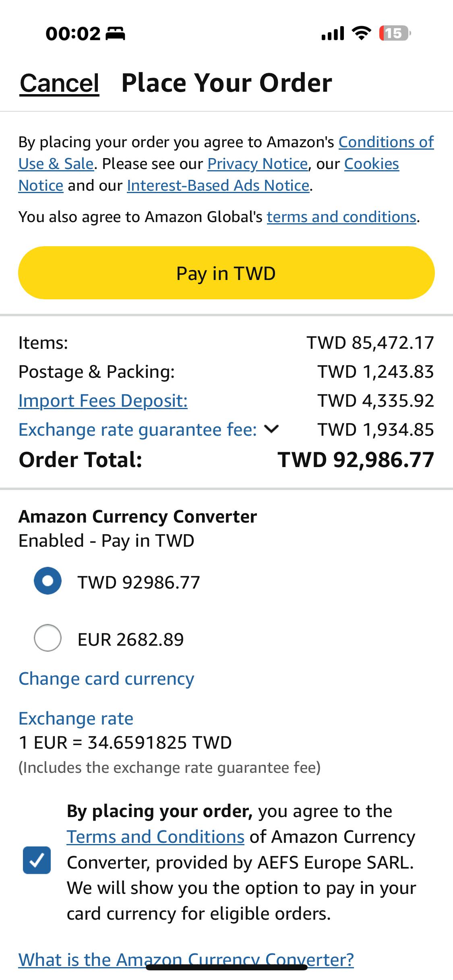Open the Conditions of Use & Sale link

click(226, 153)
